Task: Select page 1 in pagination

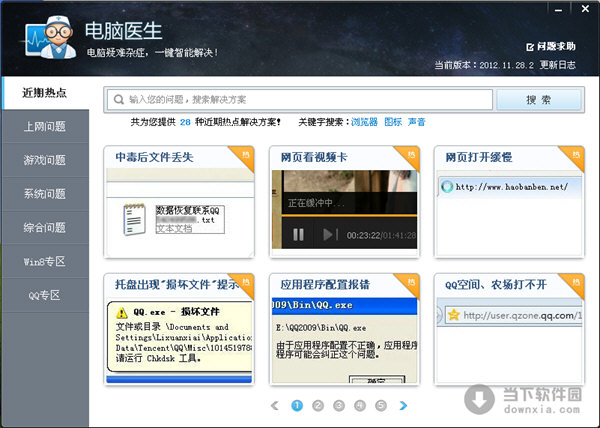Action: coord(297,405)
